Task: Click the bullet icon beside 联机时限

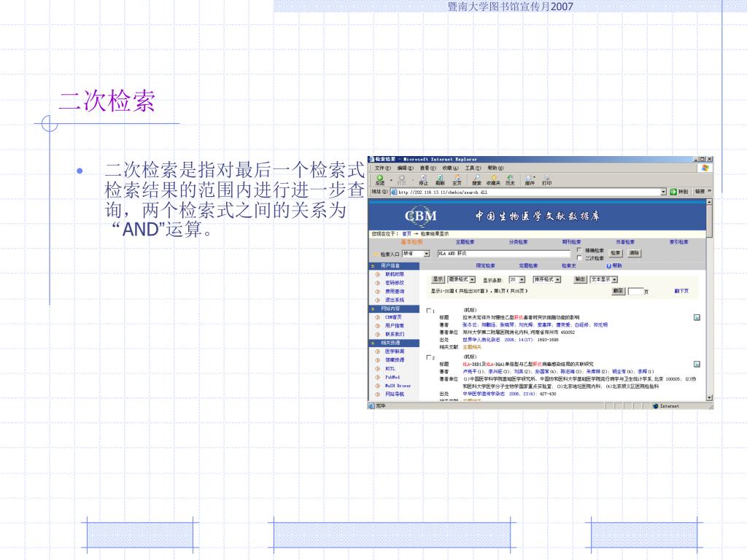Action: (377, 275)
